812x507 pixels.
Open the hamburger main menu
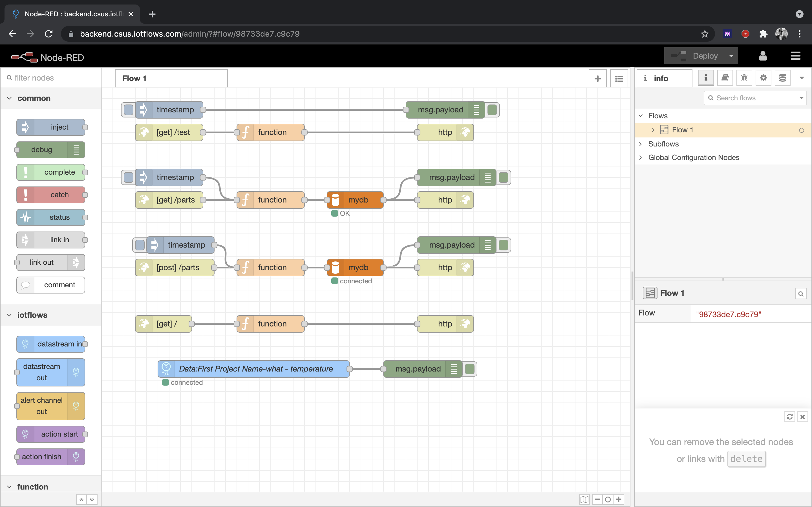click(x=795, y=56)
